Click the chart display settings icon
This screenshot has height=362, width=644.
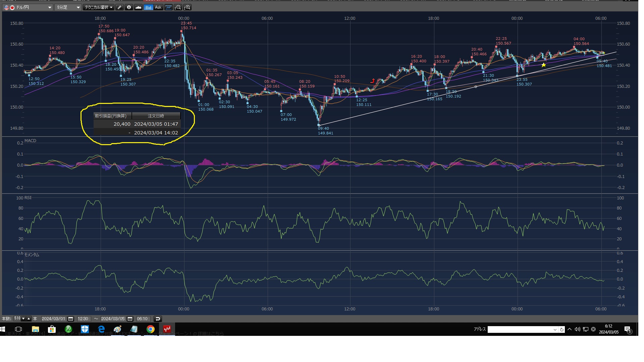coord(168,7)
